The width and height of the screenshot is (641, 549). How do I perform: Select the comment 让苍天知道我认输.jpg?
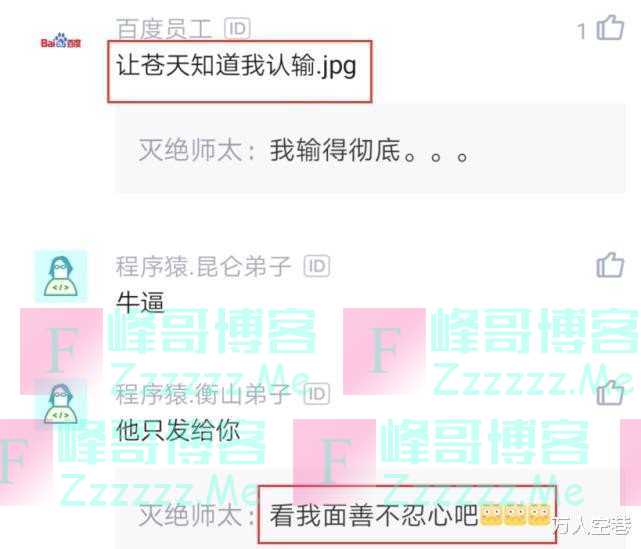[x=236, y=66]
